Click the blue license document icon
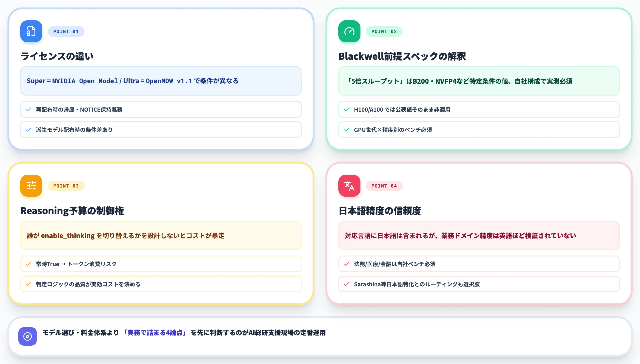640x364 pixels. coord(31,31)
